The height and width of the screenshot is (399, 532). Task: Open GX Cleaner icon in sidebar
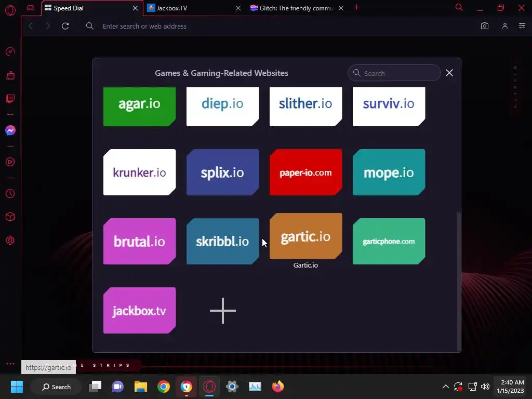(x=10, y=75)
